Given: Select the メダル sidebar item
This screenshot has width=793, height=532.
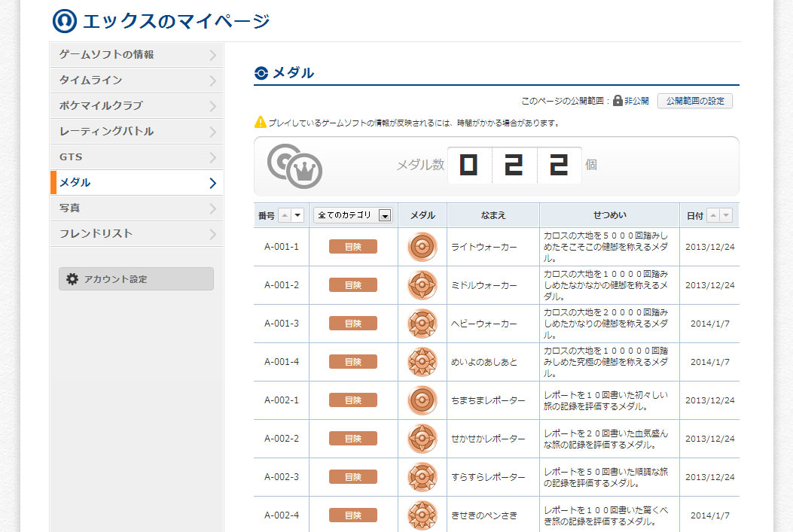Looking at the screenshot, I should click(136, 182).
